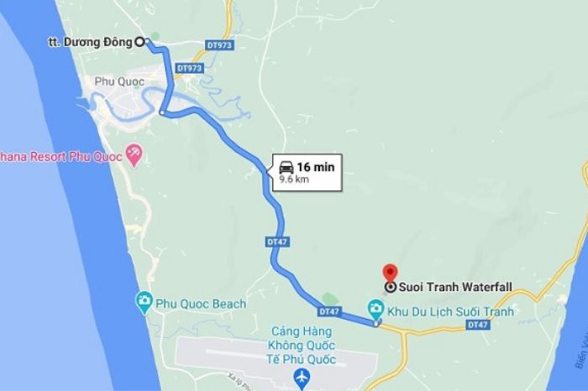Click the DT47 shield on the yellow road

click(x=478, y=325)
